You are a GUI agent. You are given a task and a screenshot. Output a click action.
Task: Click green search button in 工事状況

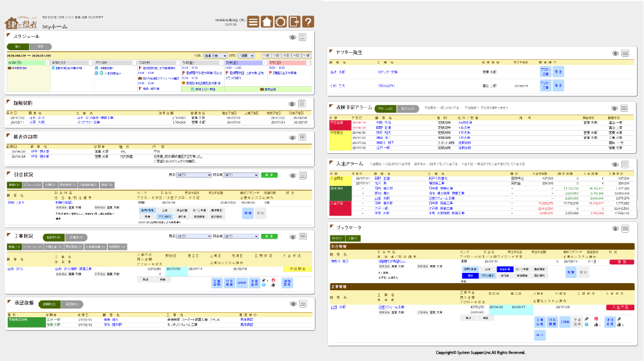click(x=269, y=236)
